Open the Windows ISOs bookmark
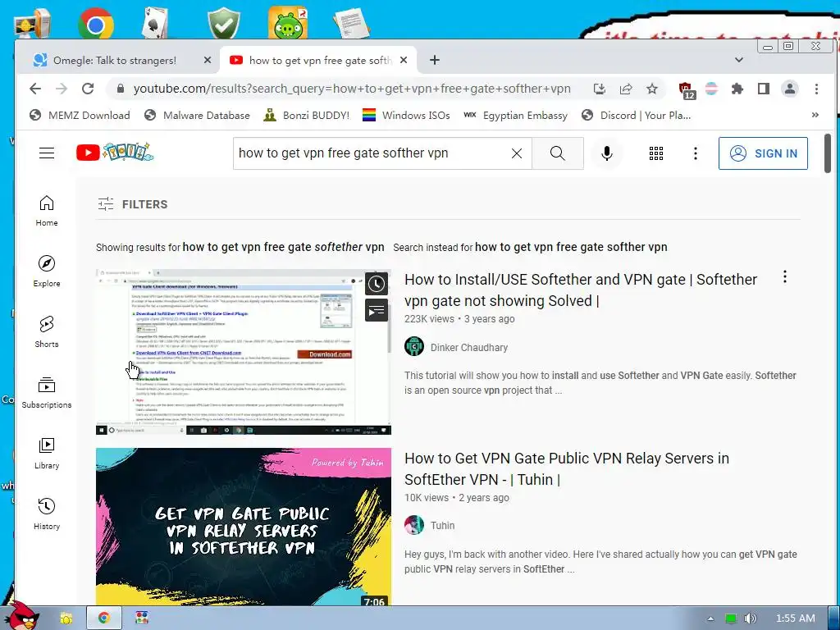This screenshot has height=630, width=840. (406, 115)
